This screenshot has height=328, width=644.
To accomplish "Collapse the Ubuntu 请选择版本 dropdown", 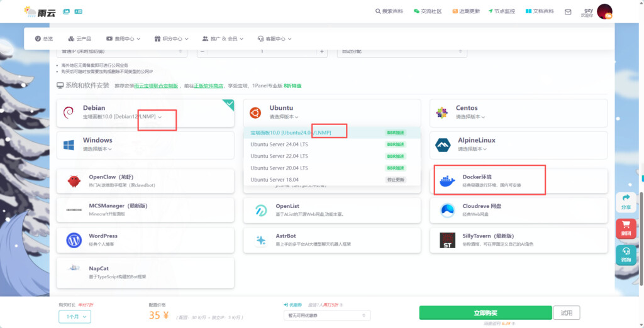I will [x=284, y=117].
